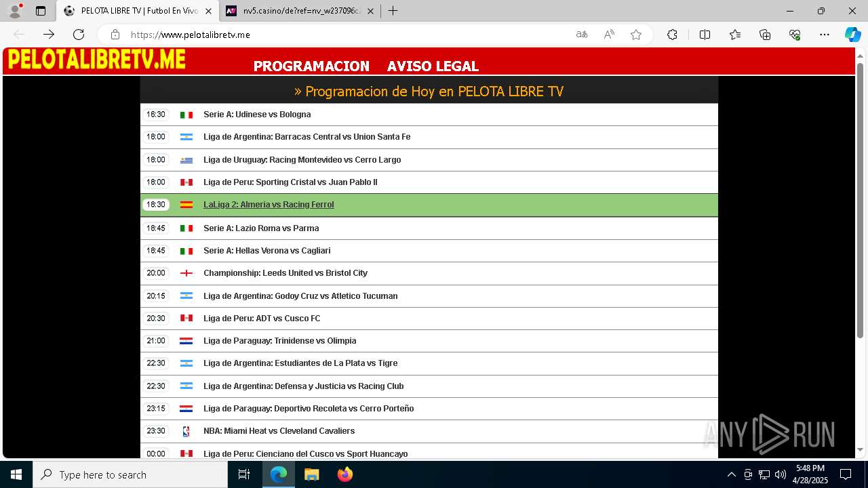Click the Spain flag in LaLiga 2 row
The width and height of the screenshot is (868, 488).
pyautogui.click(x=186, y=205)
